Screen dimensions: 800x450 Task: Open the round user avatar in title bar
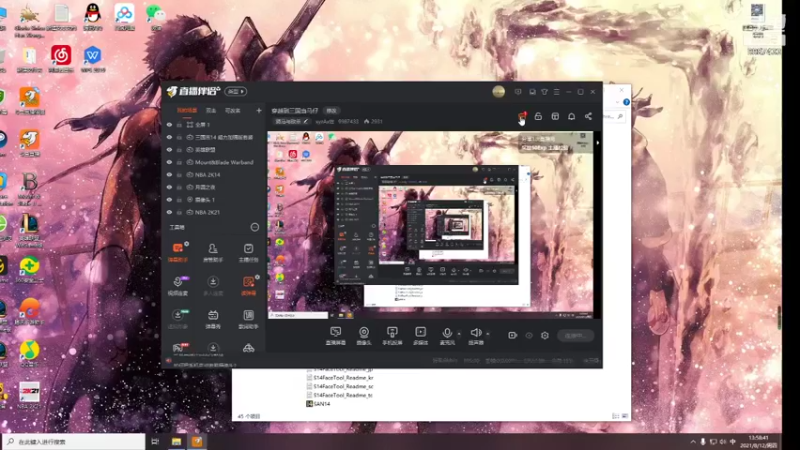[498, 92]
